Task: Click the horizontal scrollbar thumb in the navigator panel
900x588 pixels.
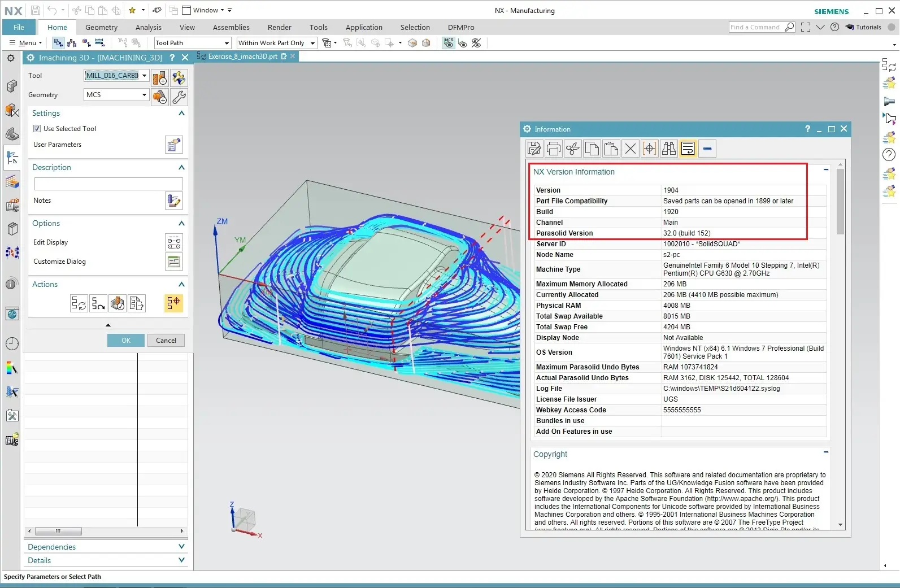Action: click(58, 532)
